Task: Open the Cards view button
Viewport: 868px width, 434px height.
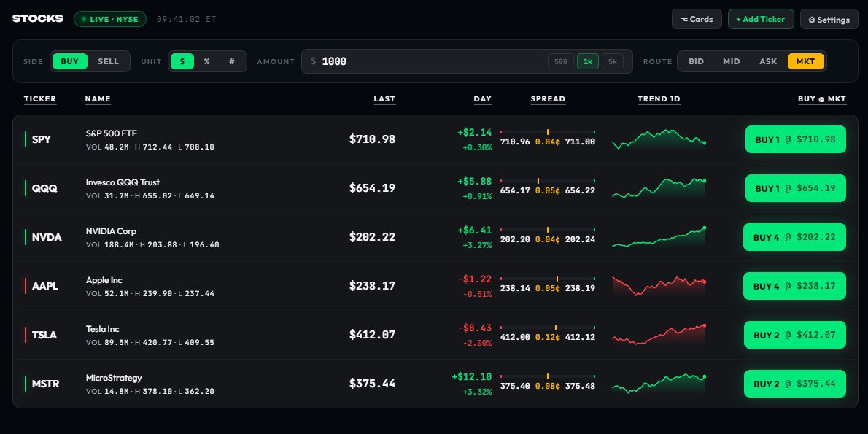Action: point(697,19)
